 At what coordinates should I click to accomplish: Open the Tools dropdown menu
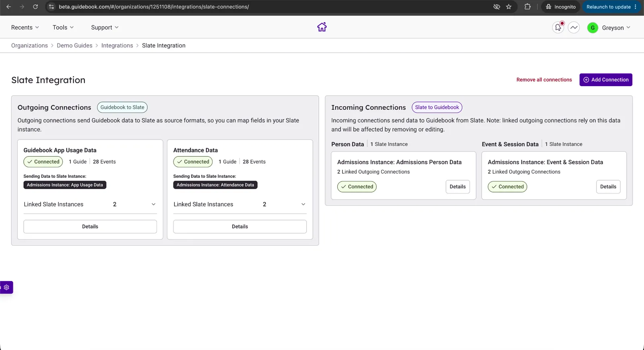click(63, 27)
